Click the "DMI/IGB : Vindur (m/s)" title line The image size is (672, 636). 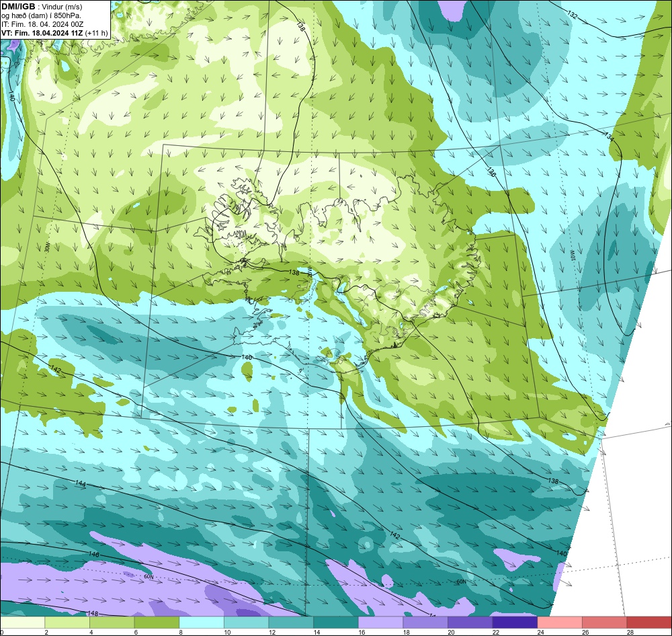tap(42, 7)
